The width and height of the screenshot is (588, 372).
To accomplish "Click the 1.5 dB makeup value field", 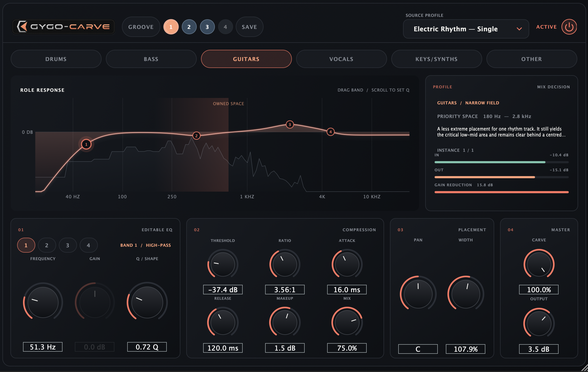I will [x=285, y=348].
